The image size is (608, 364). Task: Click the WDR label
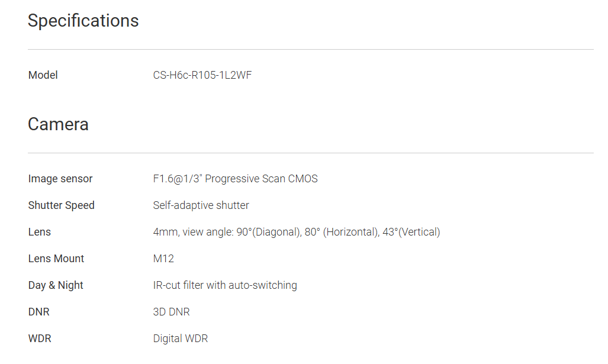point(40,339)
